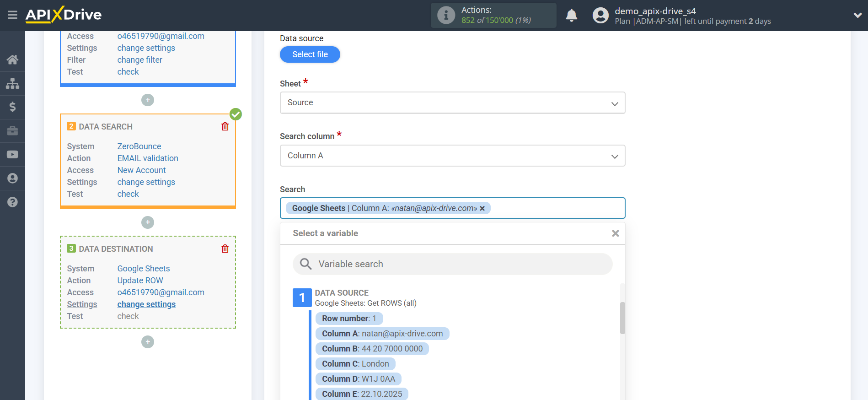Screen dimensions: 868x400
Task: Add a step after Data Destination block
Action: [148, 342]
